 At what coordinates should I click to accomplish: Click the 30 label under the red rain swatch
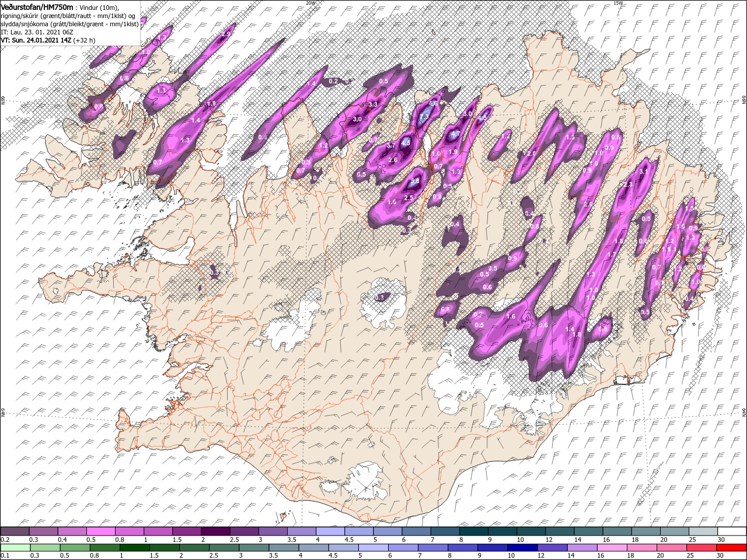click(x=720, y=555)
